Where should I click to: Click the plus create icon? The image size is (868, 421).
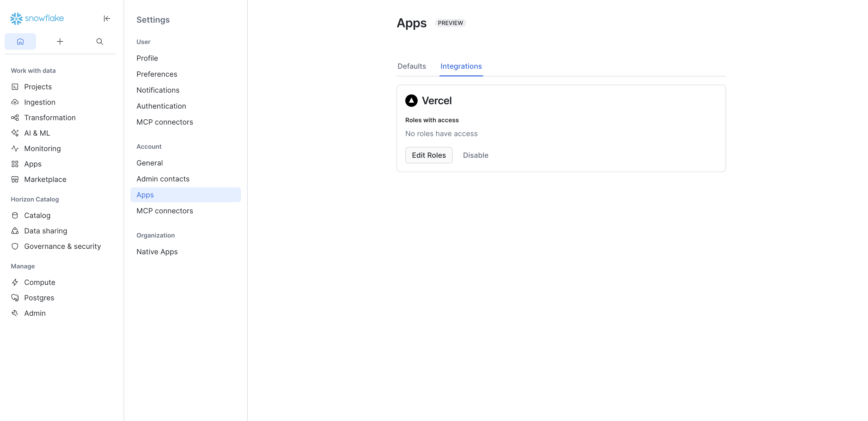(60, 41)
